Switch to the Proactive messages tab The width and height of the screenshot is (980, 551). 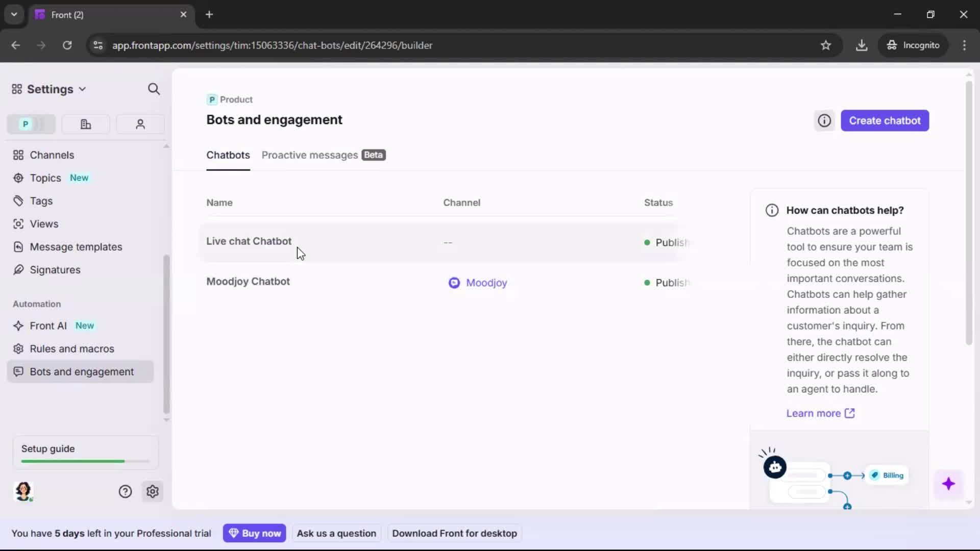click(309, 155)
